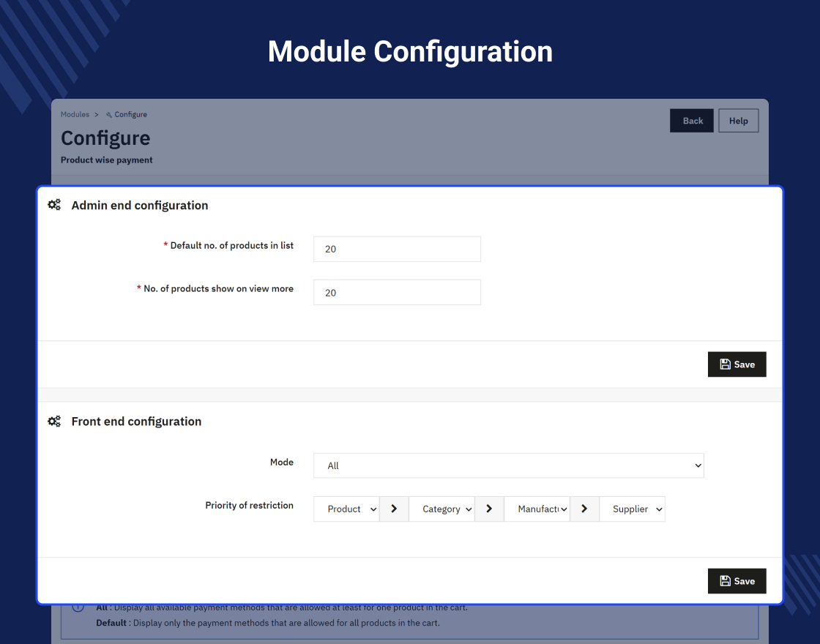Click the wrench icon in Configure breadcrumb
This screenshot has width=820, height=644.
pos(109,114)
